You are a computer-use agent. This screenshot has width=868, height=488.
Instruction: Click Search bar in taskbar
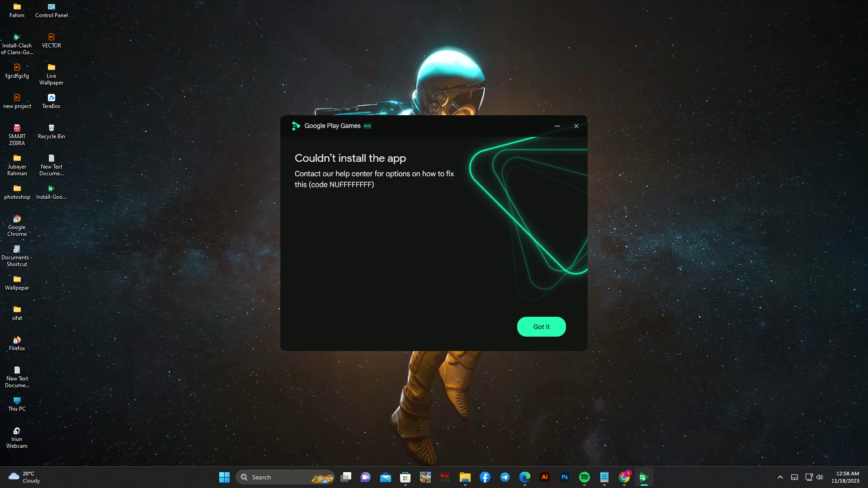coord(286,477)
